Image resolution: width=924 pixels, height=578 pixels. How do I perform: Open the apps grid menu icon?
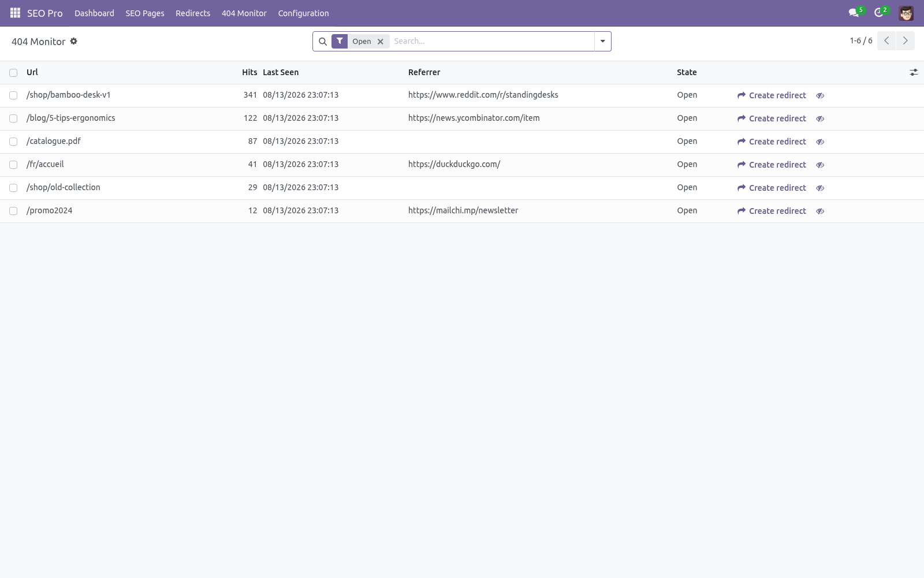click(15, 13)
